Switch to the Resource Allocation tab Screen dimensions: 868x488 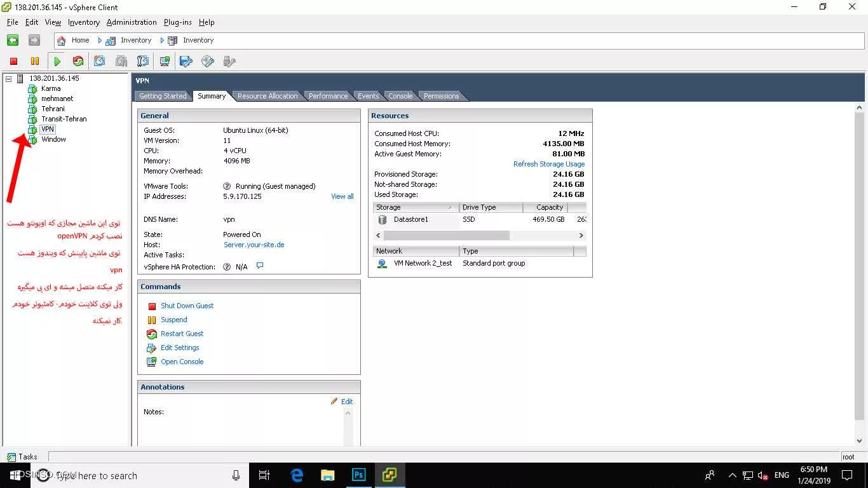pos(268,96)
